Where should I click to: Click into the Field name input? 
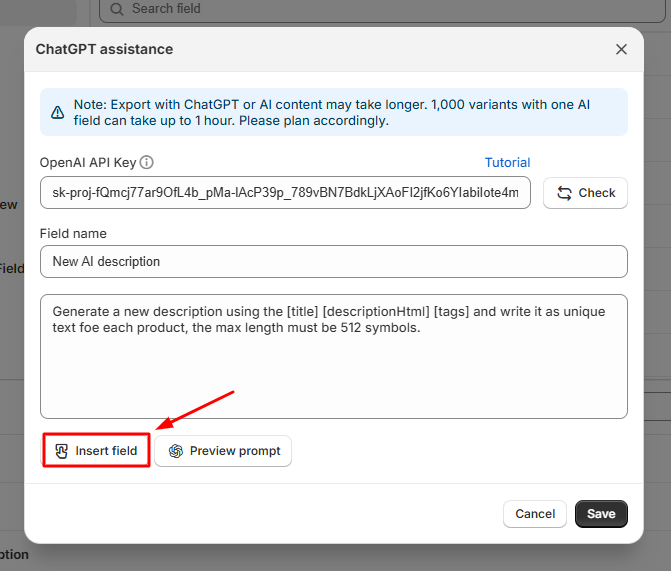pos(334,262)
